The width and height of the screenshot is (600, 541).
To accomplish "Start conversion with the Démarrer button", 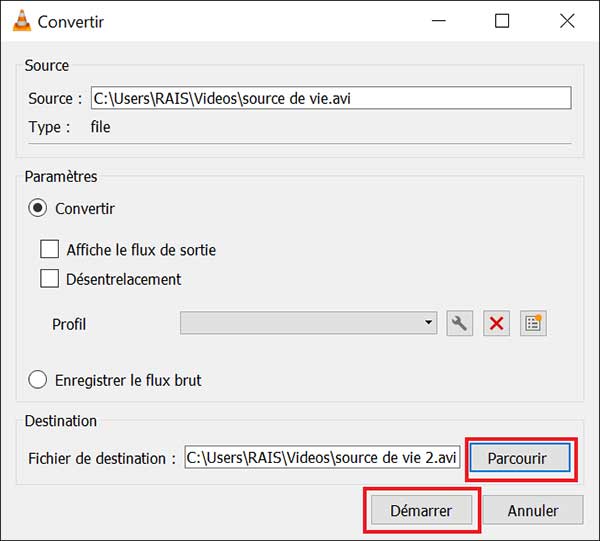I will [x=421, y=510].
